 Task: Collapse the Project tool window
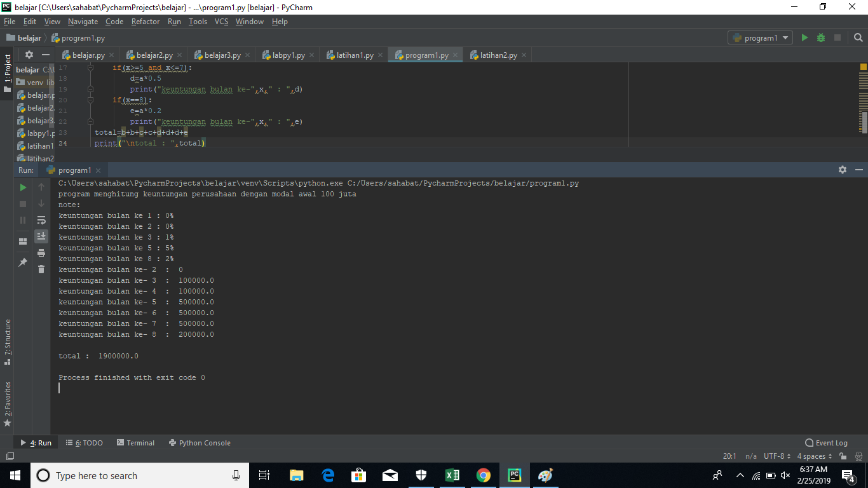(44, 55)
